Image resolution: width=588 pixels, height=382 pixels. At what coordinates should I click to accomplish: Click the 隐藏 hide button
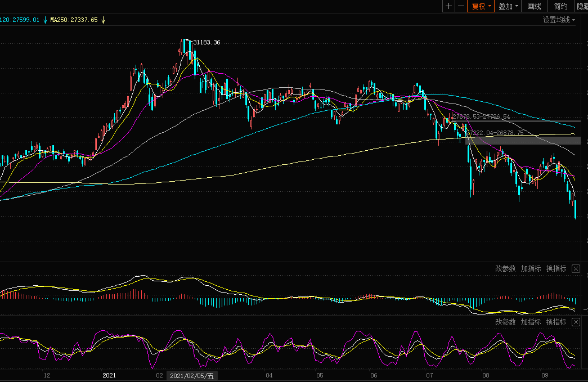[x=582, y=6]
